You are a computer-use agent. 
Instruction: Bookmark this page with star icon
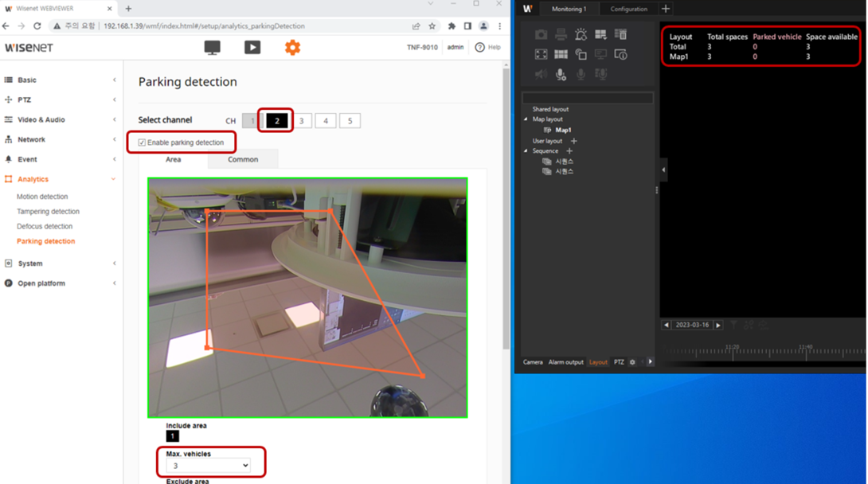point(432,26)
